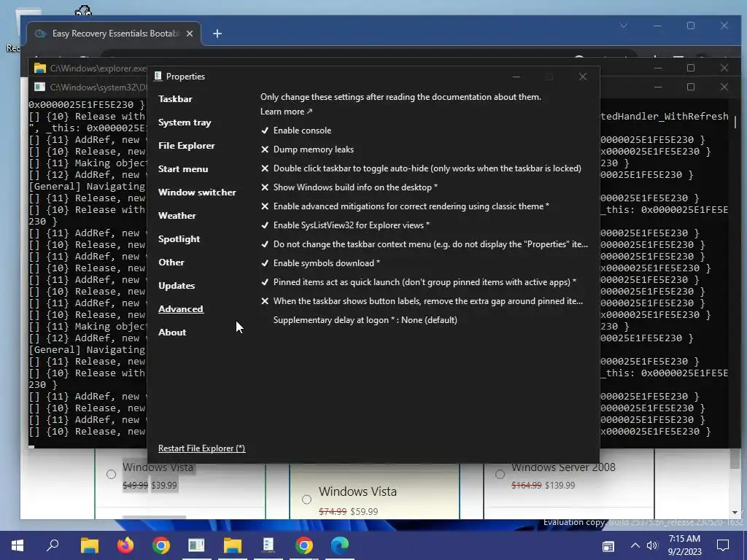747x560 pixels.
Task: Open Supplementary delay at logon dropdown
Action: [365, 320]
